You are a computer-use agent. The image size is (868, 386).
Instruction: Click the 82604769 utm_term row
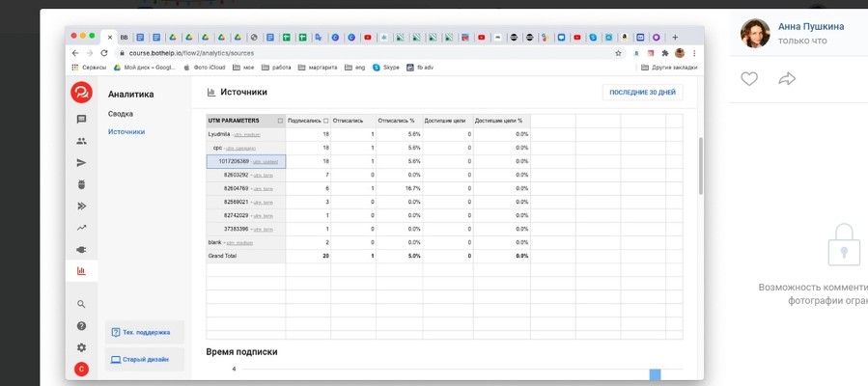click(x=248, y=188)
